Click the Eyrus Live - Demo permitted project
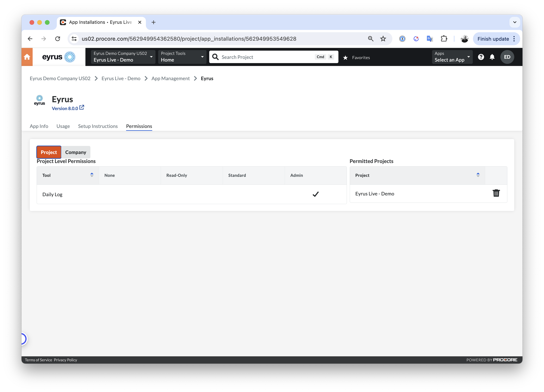Viewport: 544px width, 392px height. coord(375,194)
